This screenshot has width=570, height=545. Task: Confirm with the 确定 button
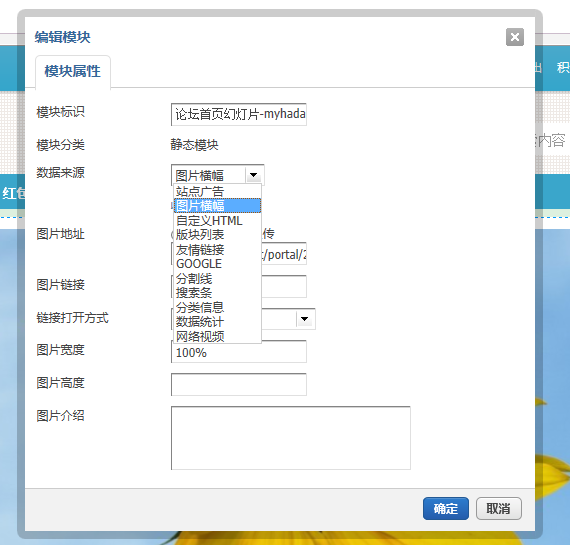(x=446, y=508)
